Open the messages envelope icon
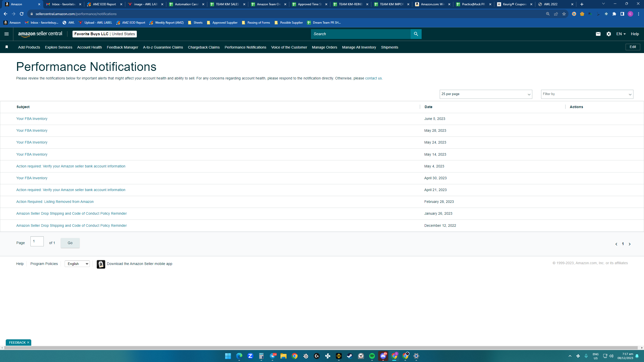 (x=598, y=34)
